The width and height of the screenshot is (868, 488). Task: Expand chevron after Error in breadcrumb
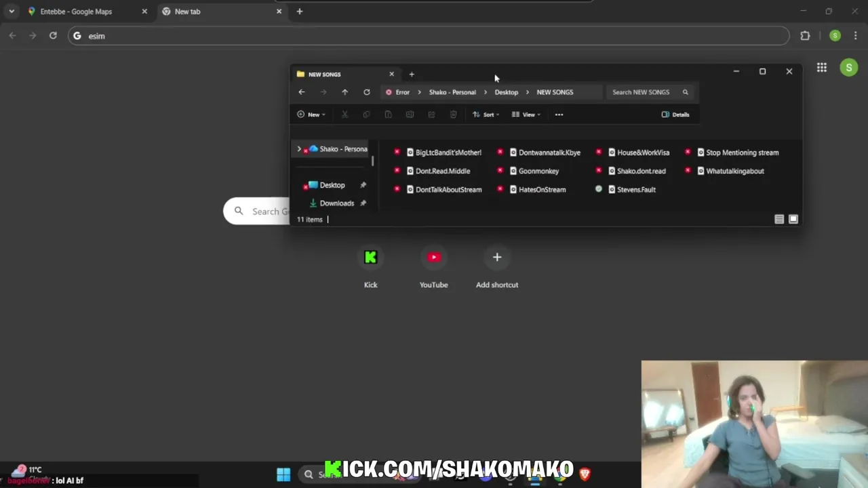click(419, 92)
